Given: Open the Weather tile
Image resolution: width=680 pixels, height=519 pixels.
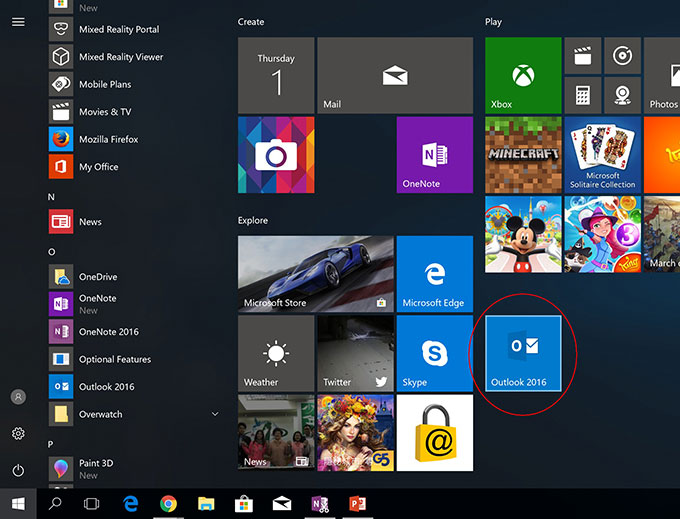Looking at the screenshot, I should point(276,353).
